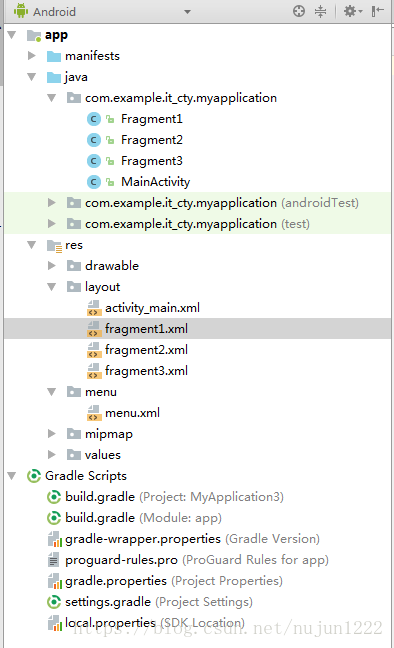Click the Fragment1 class icon
The width and height of the screenshot is (394, 648).
pos(94,119)
